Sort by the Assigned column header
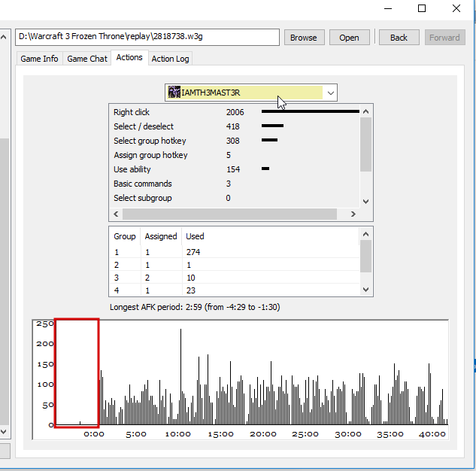The height and width of the screenshot is (471, 476). 161,236
